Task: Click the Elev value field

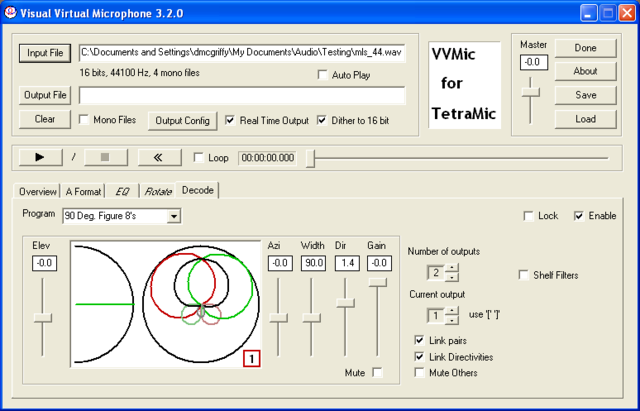Action: (44, 263)
